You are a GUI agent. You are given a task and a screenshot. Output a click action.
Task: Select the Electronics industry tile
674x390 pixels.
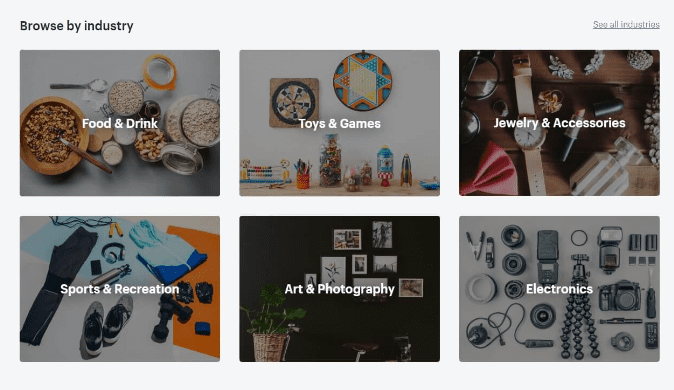pyautogui.click(x=559, y=289)
